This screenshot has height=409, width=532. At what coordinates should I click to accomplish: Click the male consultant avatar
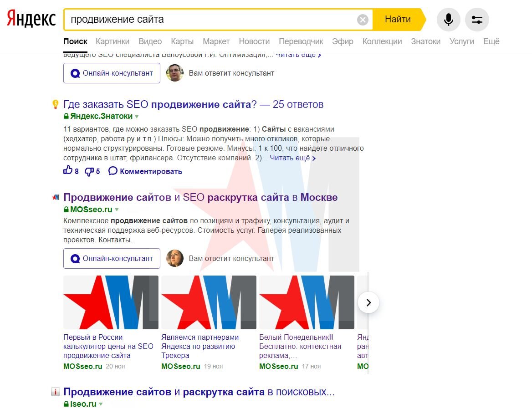pos(175,73)
